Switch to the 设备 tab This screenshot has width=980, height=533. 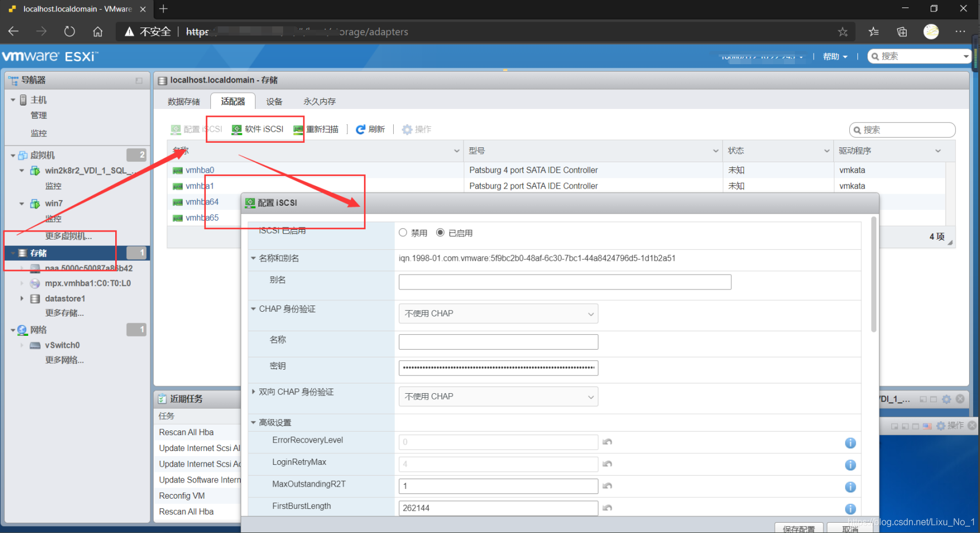click(x=274, y=101)
